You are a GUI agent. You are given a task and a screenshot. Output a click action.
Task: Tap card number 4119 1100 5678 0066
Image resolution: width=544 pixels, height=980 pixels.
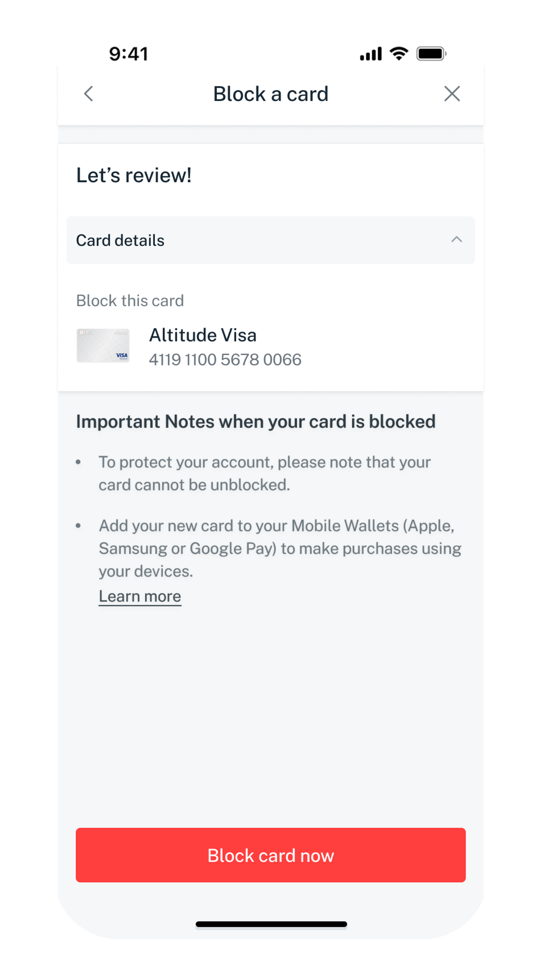pyautogui.click(x=225, y=360)
